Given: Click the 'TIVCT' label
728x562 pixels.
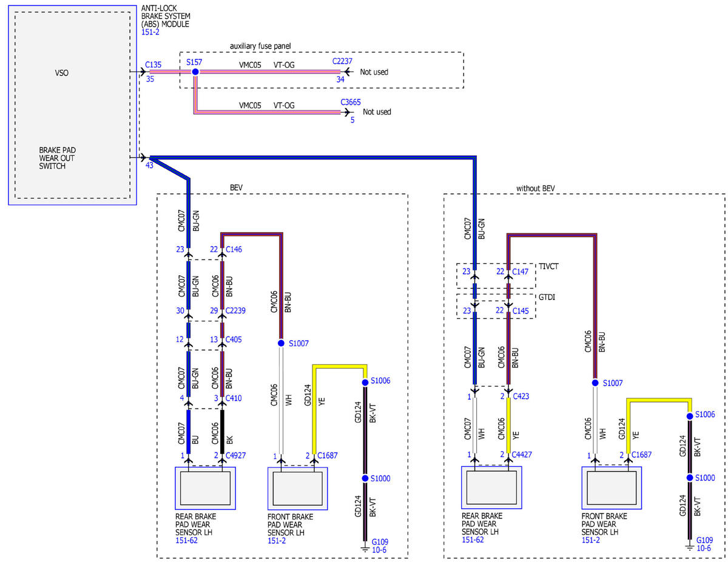Looking at the screenshot, I should click(x=549, y=266).
